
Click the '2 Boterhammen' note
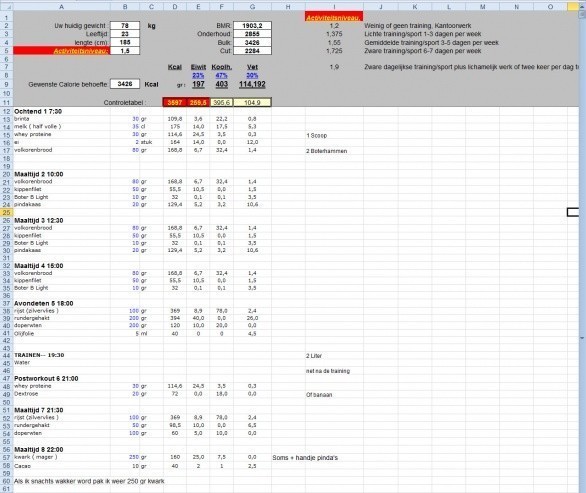click(x=326, y=151)
